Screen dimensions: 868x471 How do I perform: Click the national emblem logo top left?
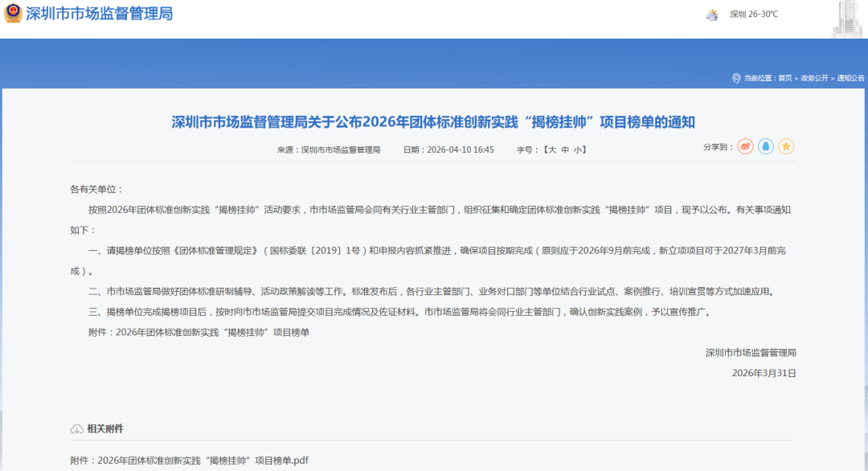click(x=14, y=13)
